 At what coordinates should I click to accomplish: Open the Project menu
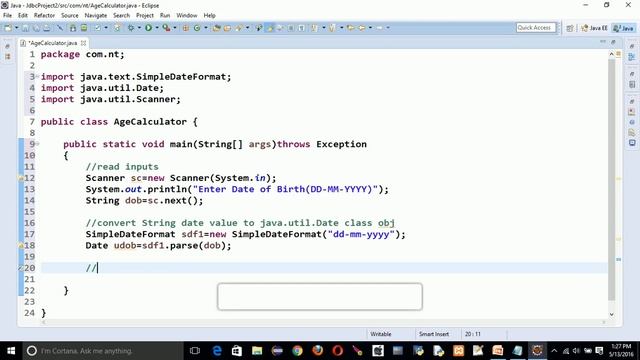click(145, 16)
